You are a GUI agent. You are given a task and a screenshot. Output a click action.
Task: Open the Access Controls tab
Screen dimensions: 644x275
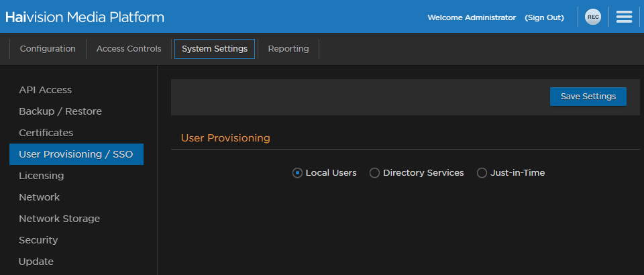[129, 49]
